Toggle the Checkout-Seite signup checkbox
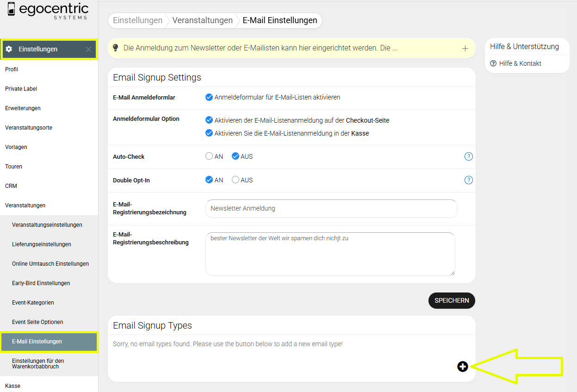577x392 pixels. [209, 120]
